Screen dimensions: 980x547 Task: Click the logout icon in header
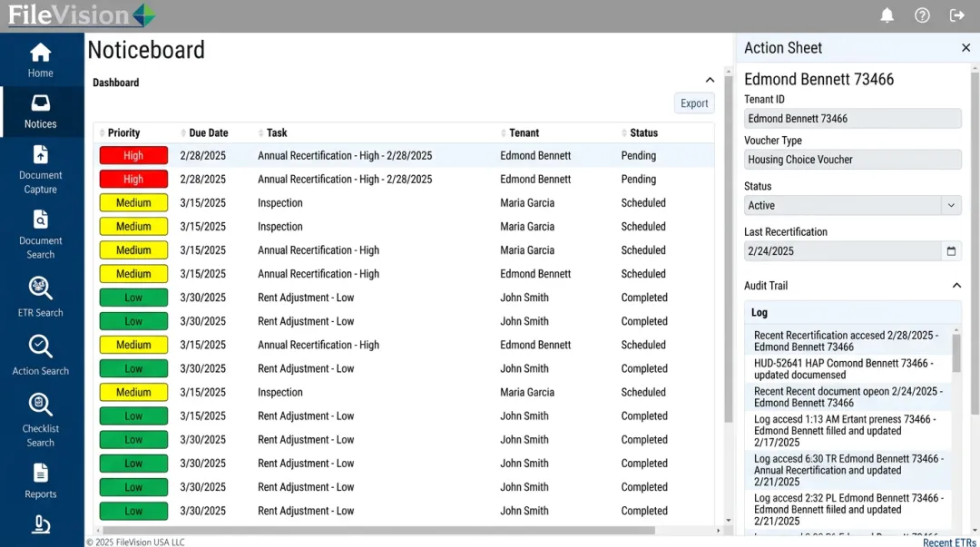[x=957, y=15]
